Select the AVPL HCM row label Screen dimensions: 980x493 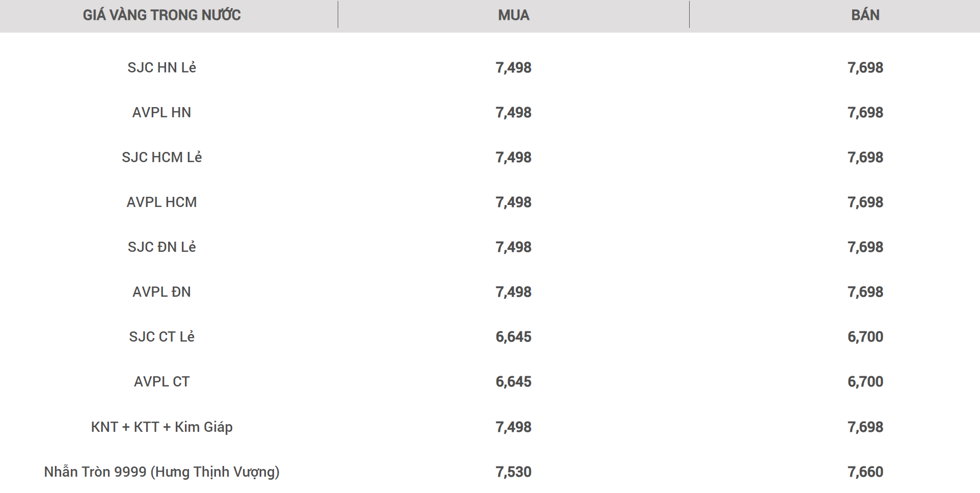click(x=162, y=202)
